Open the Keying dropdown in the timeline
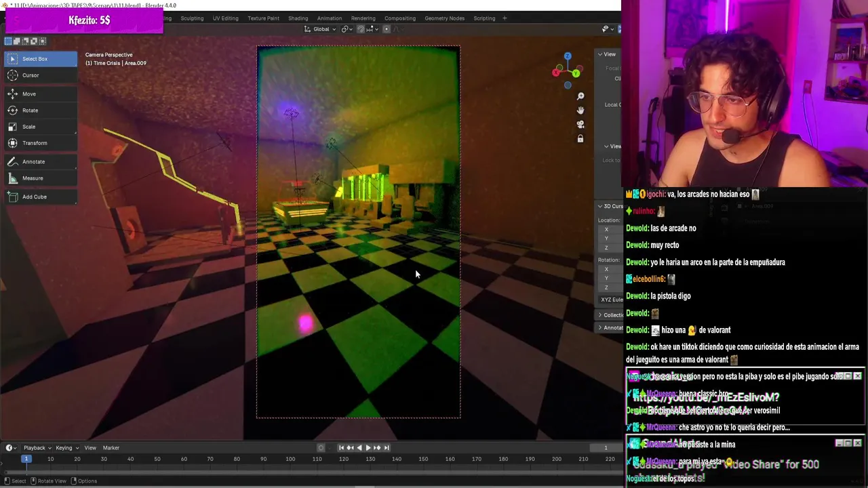The image size is (868, 488). coord(67,447)
